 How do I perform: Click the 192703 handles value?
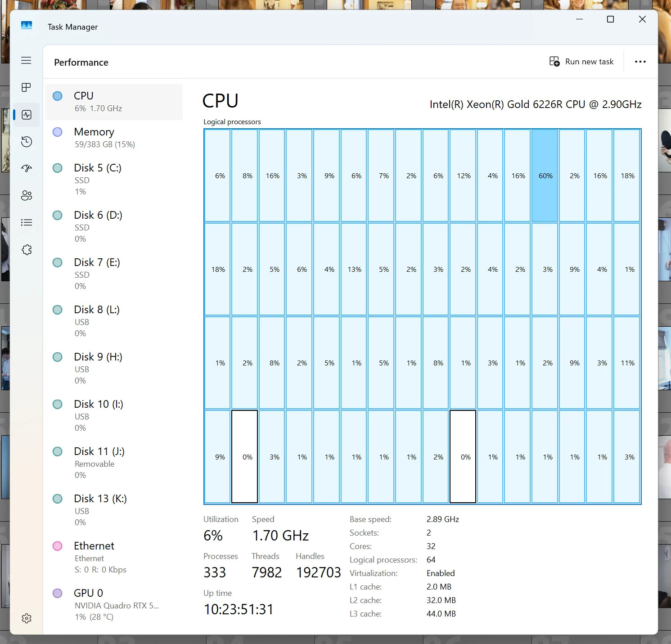319,572
